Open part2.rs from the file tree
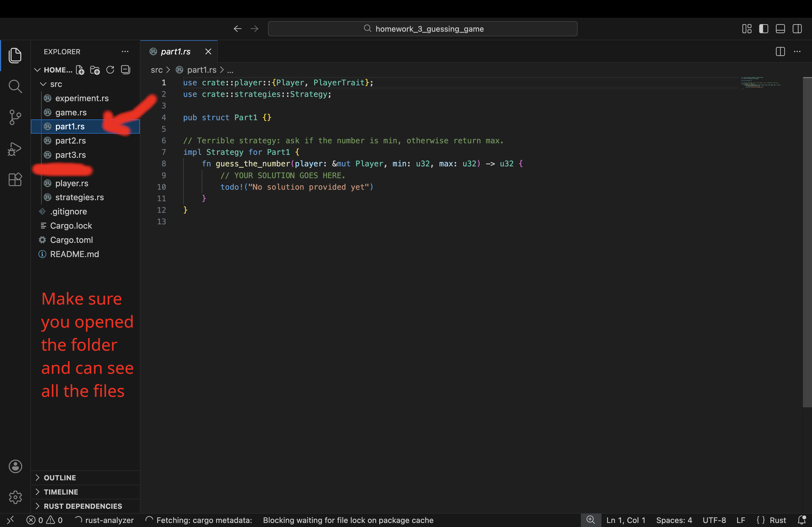 coord(70,140)
